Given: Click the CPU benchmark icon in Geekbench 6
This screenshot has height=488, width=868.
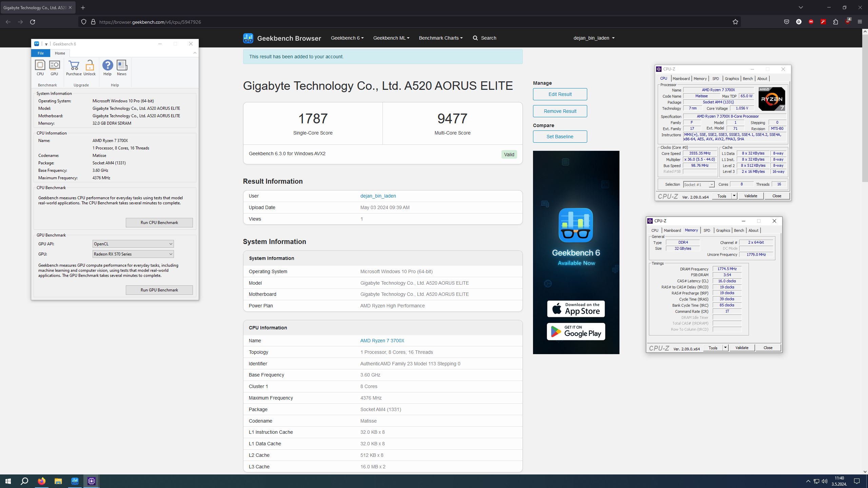Looking at the screenshot, I should pyautogui.click(x=40, y=68).
